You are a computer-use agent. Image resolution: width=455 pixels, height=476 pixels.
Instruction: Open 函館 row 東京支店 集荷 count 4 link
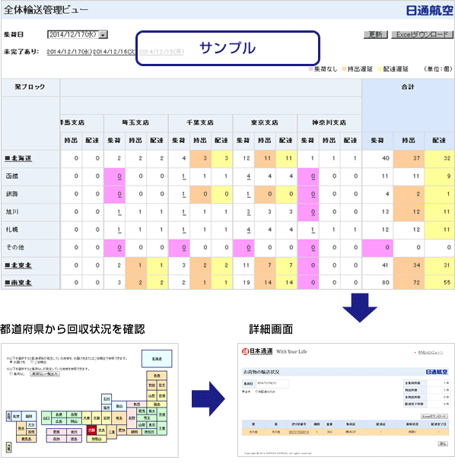tap(249, 176)
